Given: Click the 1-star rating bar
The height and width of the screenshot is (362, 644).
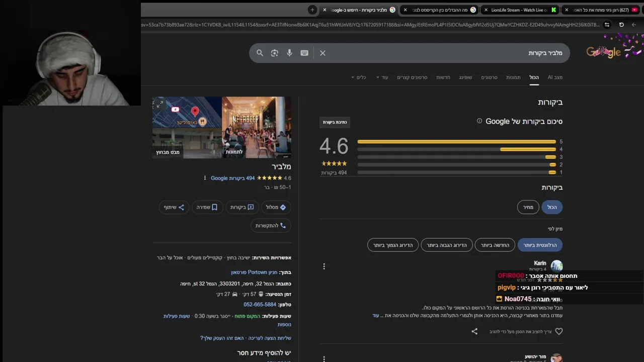Looking at the screenshot, I should tap(456, 172).
